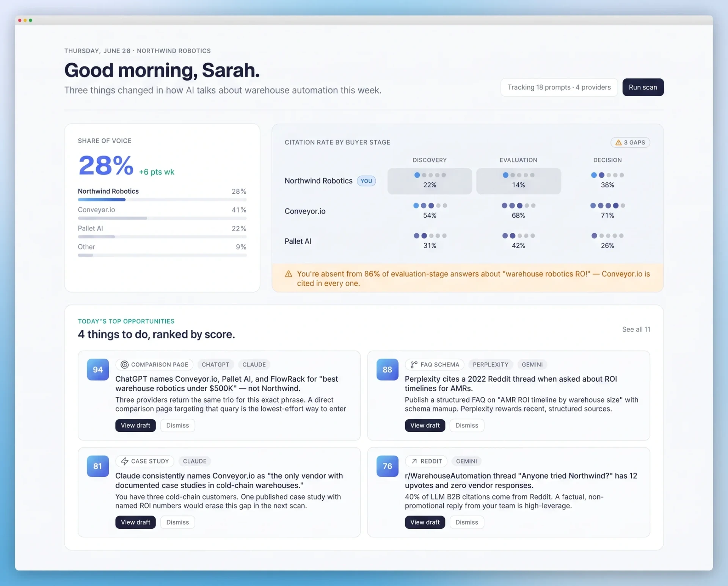Click the 88 score badge

pos(387,370)
